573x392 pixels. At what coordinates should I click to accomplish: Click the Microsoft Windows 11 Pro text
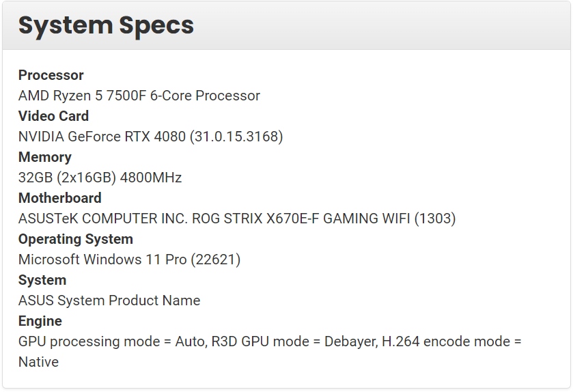coord(102,260)
